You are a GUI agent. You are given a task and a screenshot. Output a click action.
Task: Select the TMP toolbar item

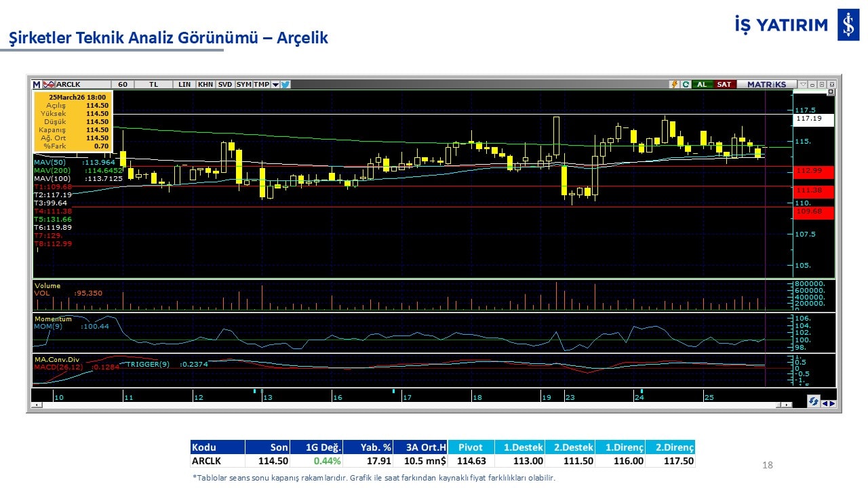[x=261, y=85]
